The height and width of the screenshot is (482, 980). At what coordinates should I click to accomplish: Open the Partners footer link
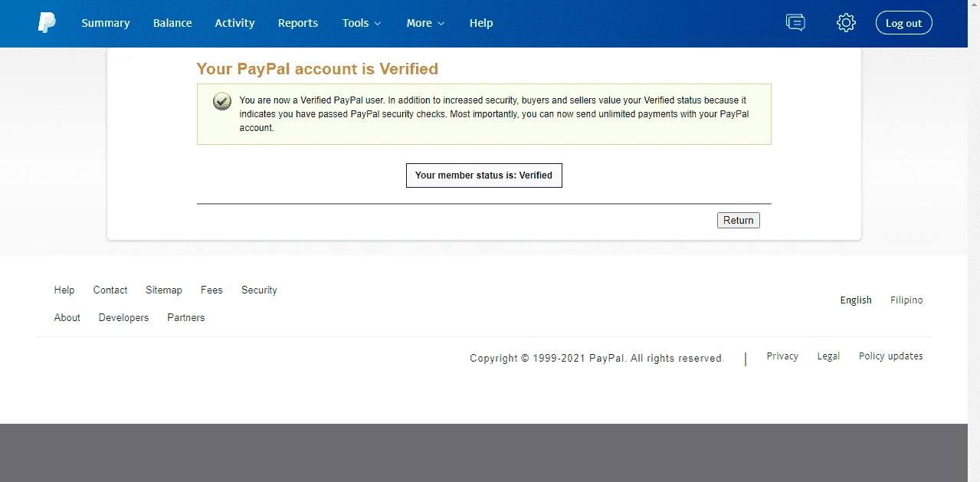(x=186, y=317)
